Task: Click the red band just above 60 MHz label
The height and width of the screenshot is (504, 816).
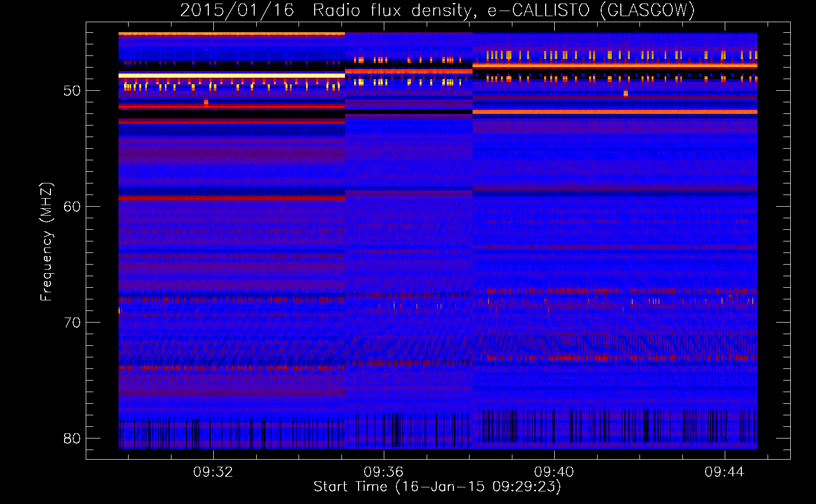Action: [x=231, y=199]
